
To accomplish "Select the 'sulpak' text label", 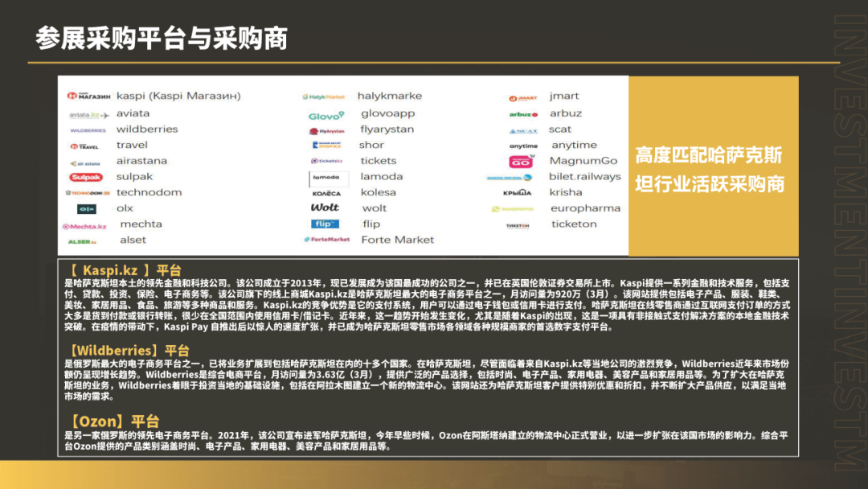I will pyautogui.click(x=134, y=177).
